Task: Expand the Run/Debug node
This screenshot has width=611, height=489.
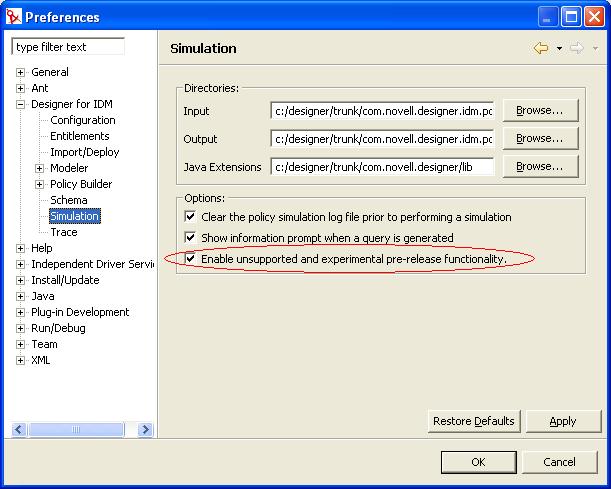Action: pos(20,328)
